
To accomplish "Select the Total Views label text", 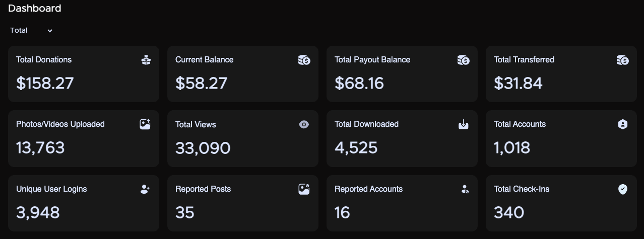I will click(x=196, y=124).
